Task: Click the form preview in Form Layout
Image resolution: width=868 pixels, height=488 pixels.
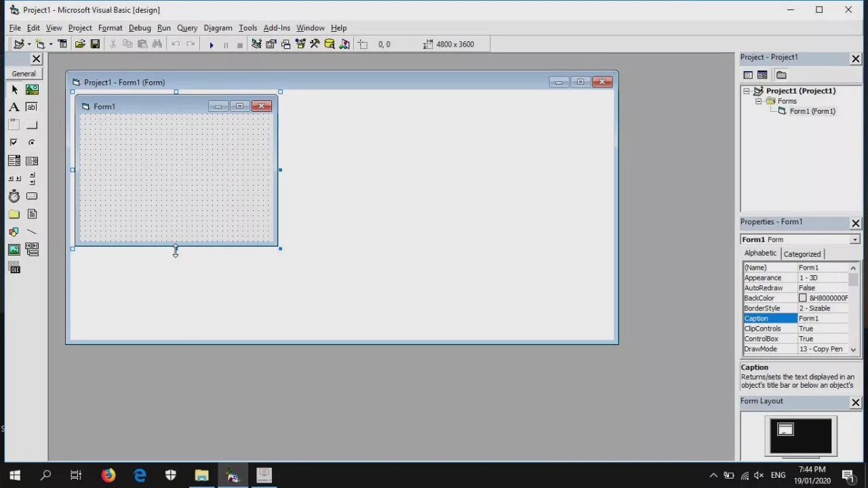Action: 785,429
